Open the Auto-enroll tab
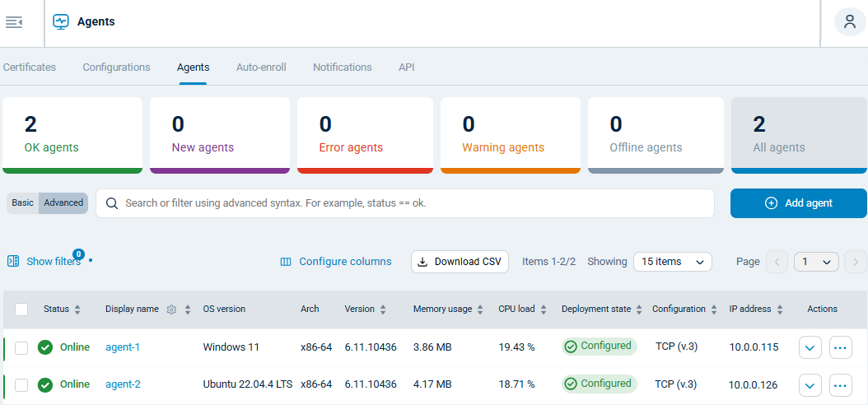Image resolution: width=868 pixels, height=405 pixels. 261,67
